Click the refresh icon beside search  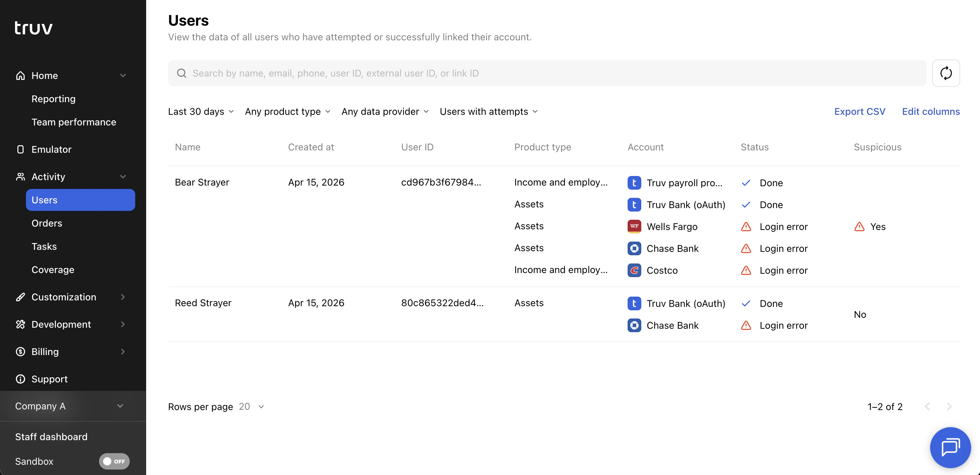pyautogui.click(x=947, y=73)
